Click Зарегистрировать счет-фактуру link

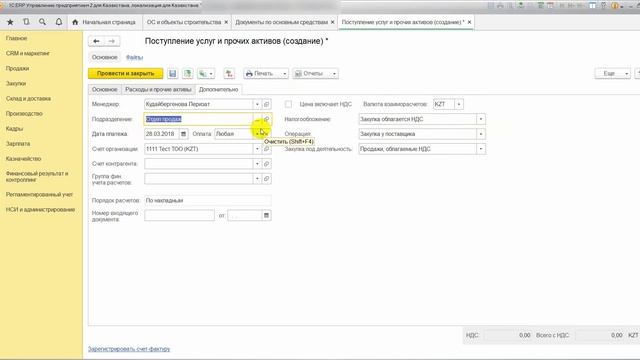[x=129, y=349]
